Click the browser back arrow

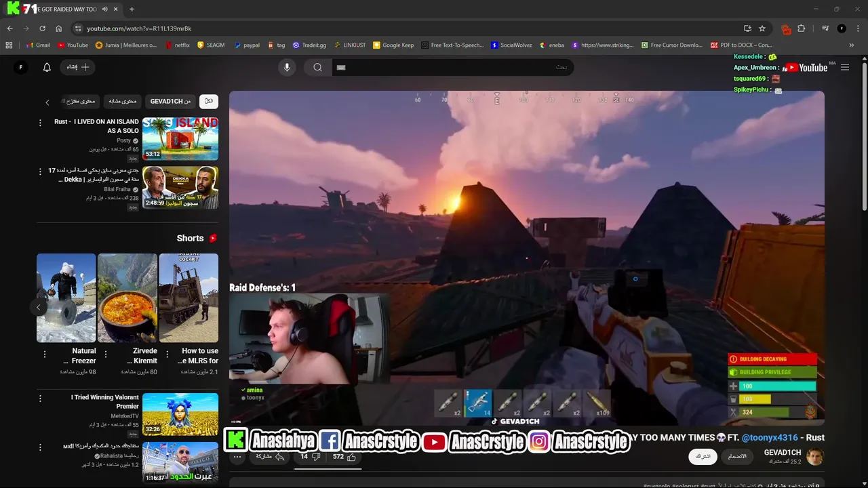(9, 28)
